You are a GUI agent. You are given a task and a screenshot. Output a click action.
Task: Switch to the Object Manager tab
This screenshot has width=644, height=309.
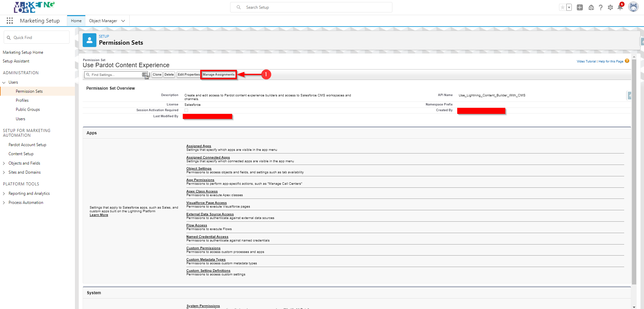[103, 21]
